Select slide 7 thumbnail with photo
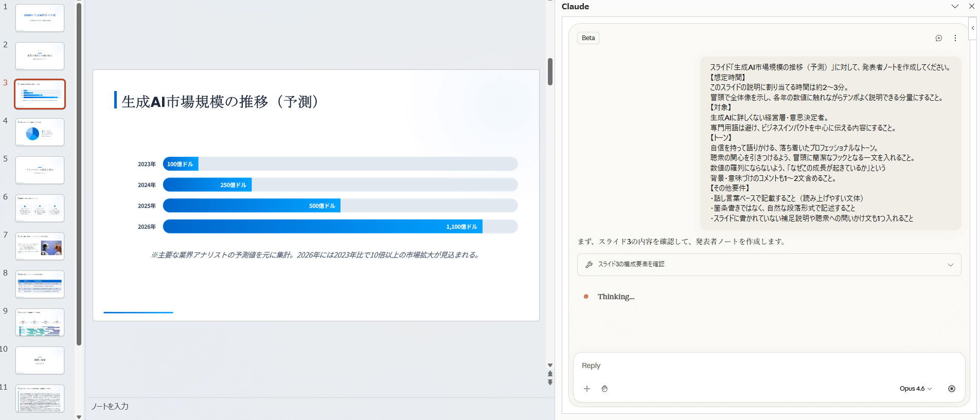 40,246
